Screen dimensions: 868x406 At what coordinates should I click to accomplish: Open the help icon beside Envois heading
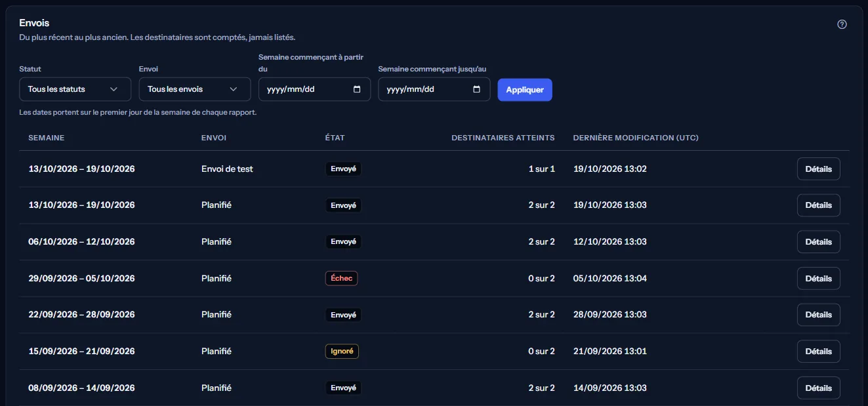(842, 24)
